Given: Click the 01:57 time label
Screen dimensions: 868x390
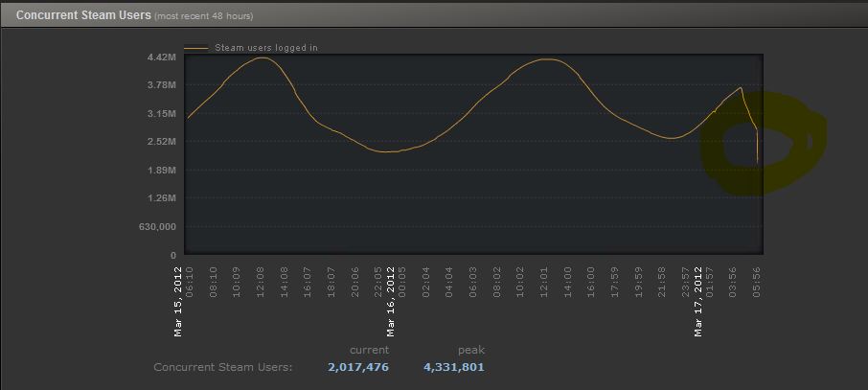Looking at the screenshot, I should click(x=710, y=283).
